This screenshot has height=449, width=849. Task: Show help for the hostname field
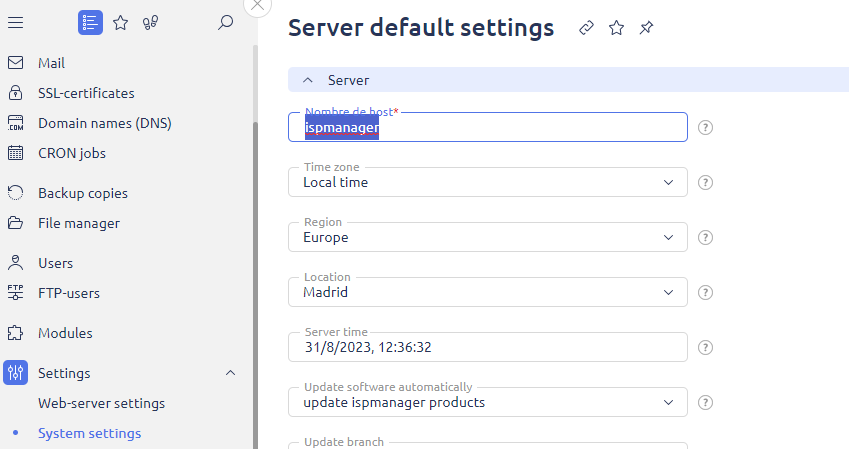pos(705,127)
